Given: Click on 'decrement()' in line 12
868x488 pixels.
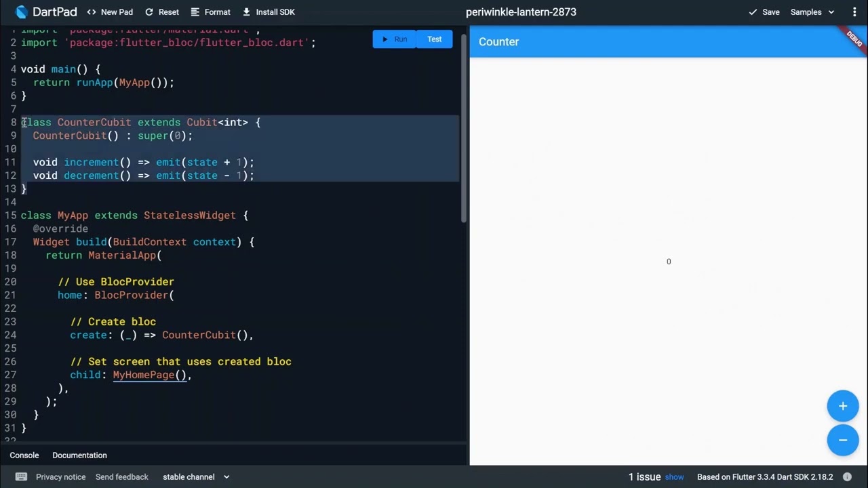Looking at the screenshot, I should (97, 176).
